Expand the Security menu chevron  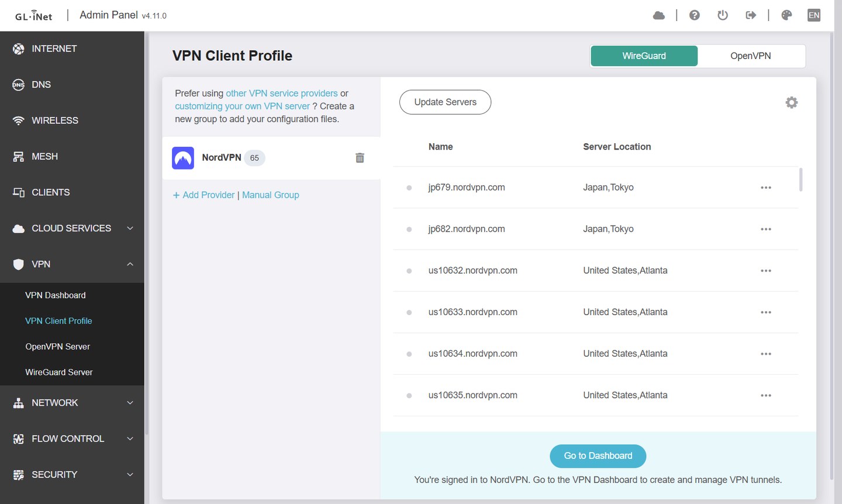point(130,475)
